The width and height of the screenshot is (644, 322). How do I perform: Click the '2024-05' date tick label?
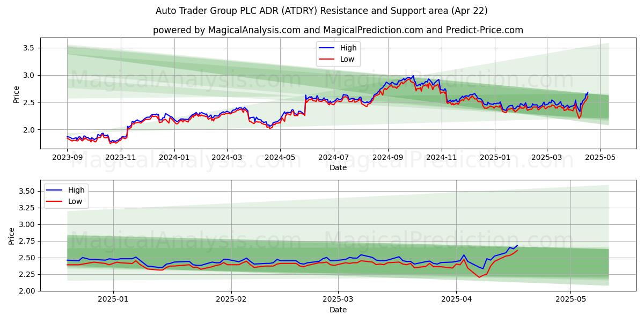click(x=280, y=158)
